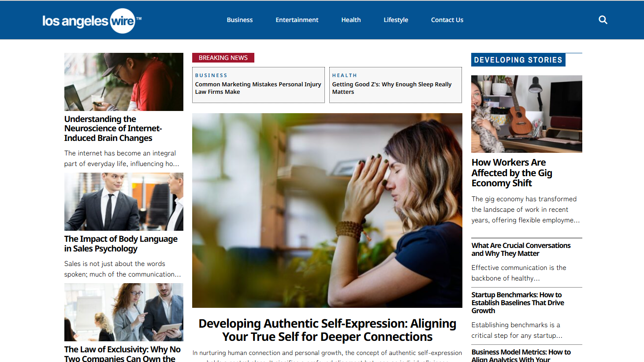Read Understanding the Neuroscience of Internet article
This screenshot has width=644, height=362.
113,129
